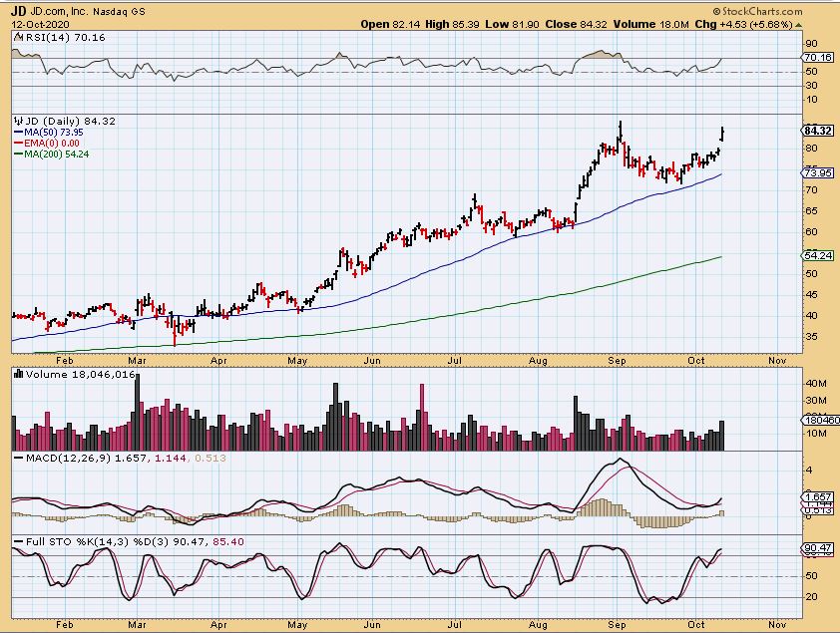Click the 1.657 MACD tag on right axis
This screenshot has width=840, height=633.
click(818, 496)
